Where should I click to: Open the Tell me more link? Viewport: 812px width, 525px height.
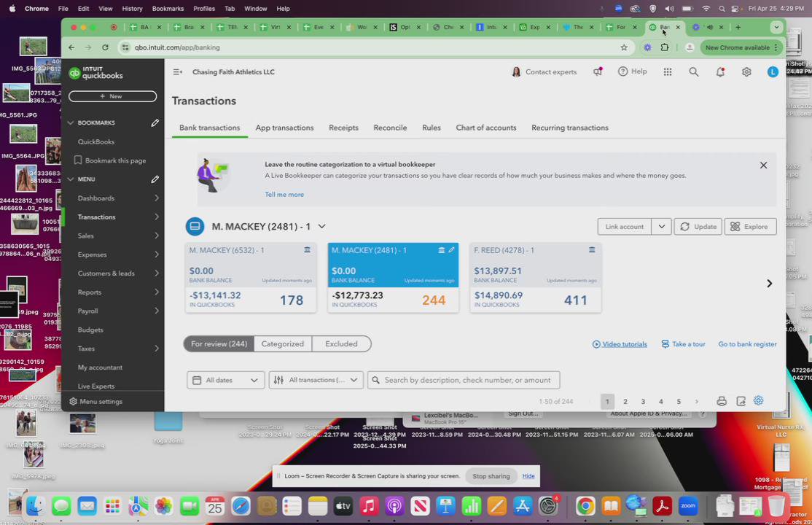[284, 195]
